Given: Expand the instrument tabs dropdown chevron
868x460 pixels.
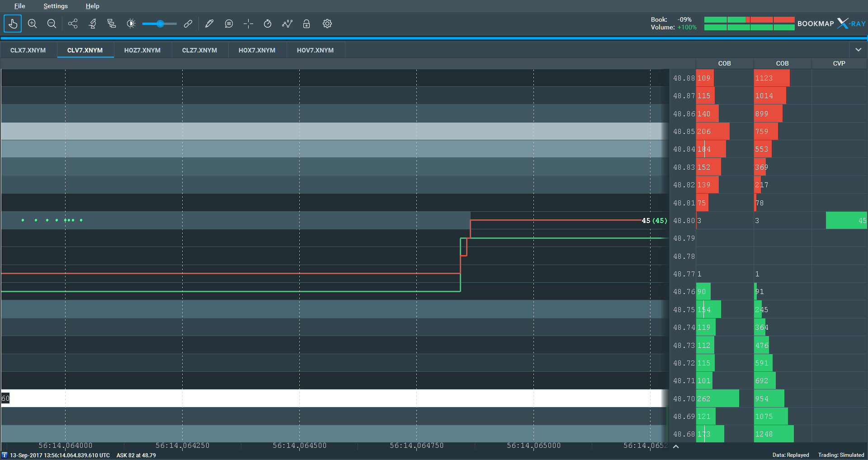Looking at the screenshot, I should point(858,50).
